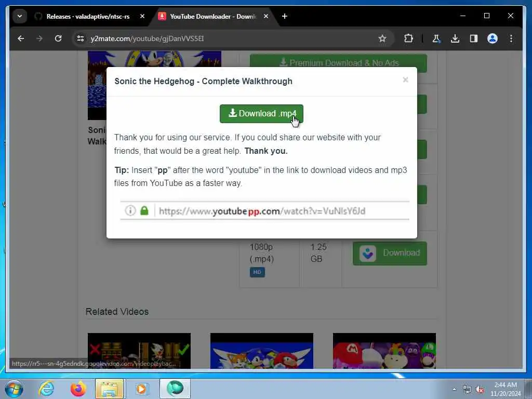Click the HD badge under 1080p
532x399 pixels.
pos(257,272)
